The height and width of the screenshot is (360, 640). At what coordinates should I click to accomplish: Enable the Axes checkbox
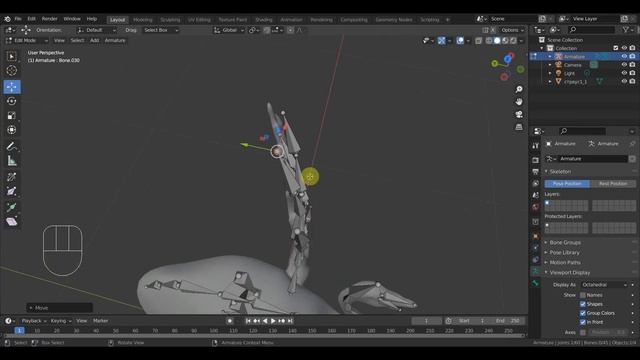coord(583,332)
